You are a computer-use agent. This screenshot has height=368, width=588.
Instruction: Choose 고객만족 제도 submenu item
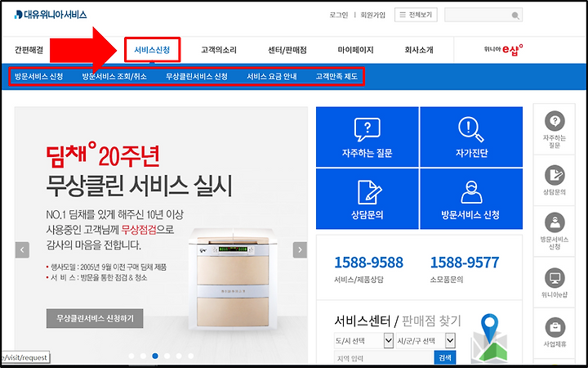point(336,77)
